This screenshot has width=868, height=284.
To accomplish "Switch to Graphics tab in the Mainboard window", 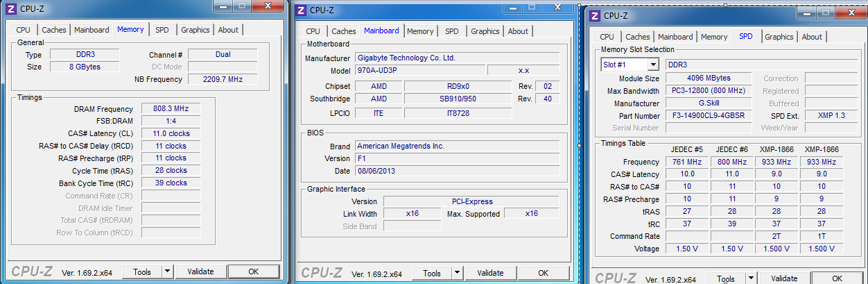I will pos(485,31).
